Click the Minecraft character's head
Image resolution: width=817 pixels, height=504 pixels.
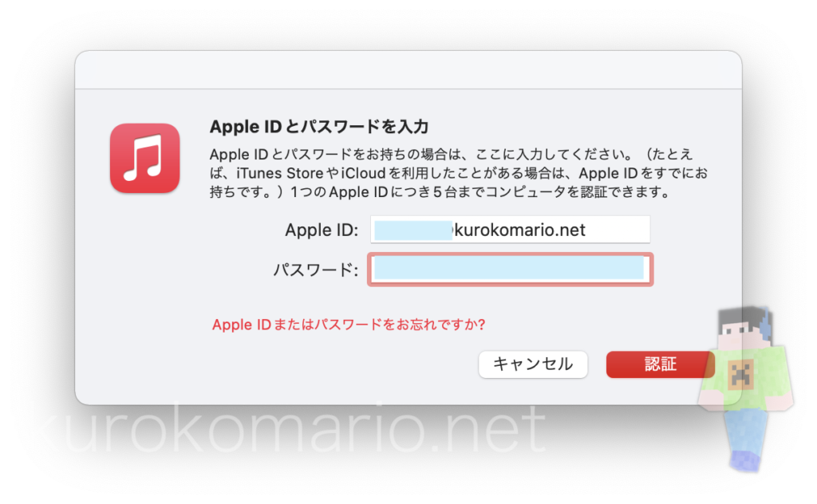[745, 327]
